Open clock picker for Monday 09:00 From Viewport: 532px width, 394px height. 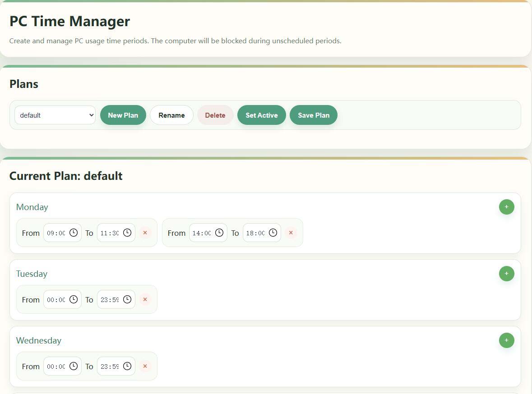[74, 233]
